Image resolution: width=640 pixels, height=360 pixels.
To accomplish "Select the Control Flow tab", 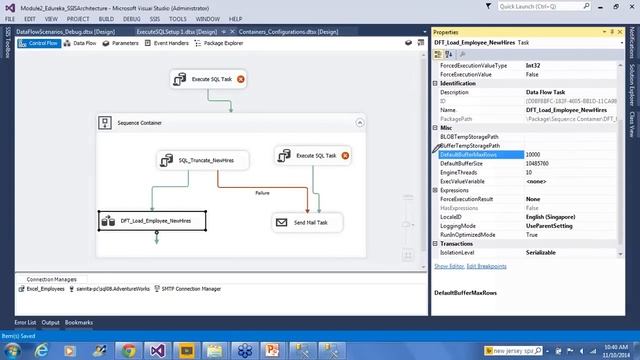I will tap(39, 43).
